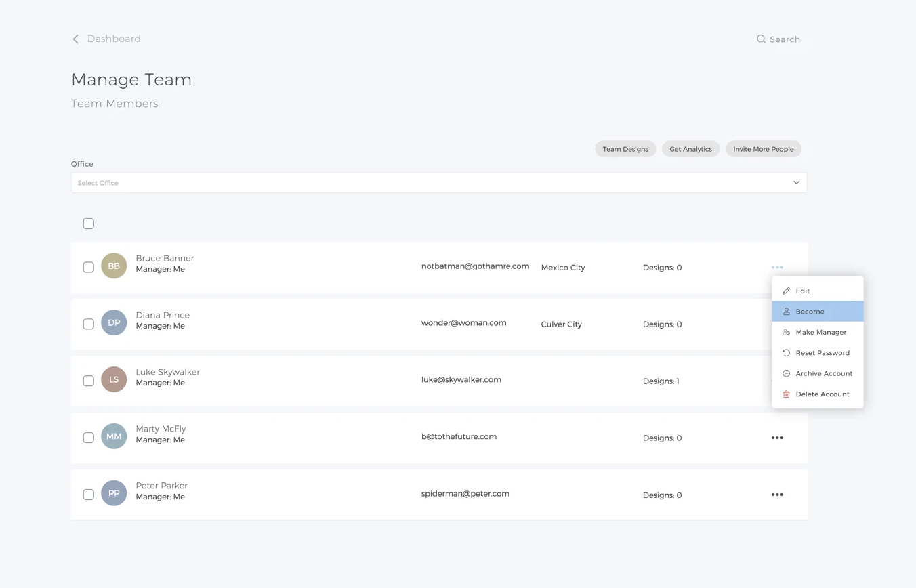Click the Archive Account circle icon
The height and width of the screenshot is (588, 916).
[786, 373]
